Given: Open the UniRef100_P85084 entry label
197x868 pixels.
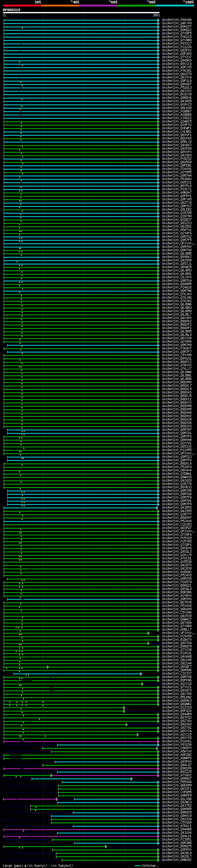Looking at the screenshot, I should click(176, 782).
